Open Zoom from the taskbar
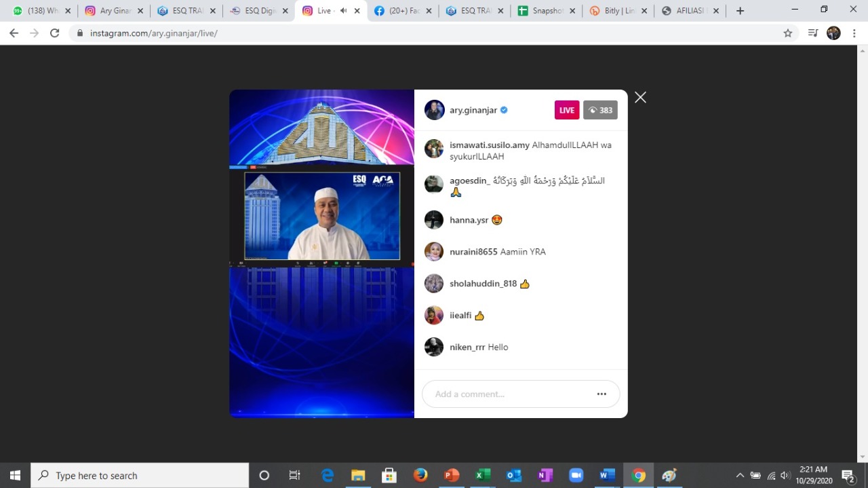 [576, 475]
